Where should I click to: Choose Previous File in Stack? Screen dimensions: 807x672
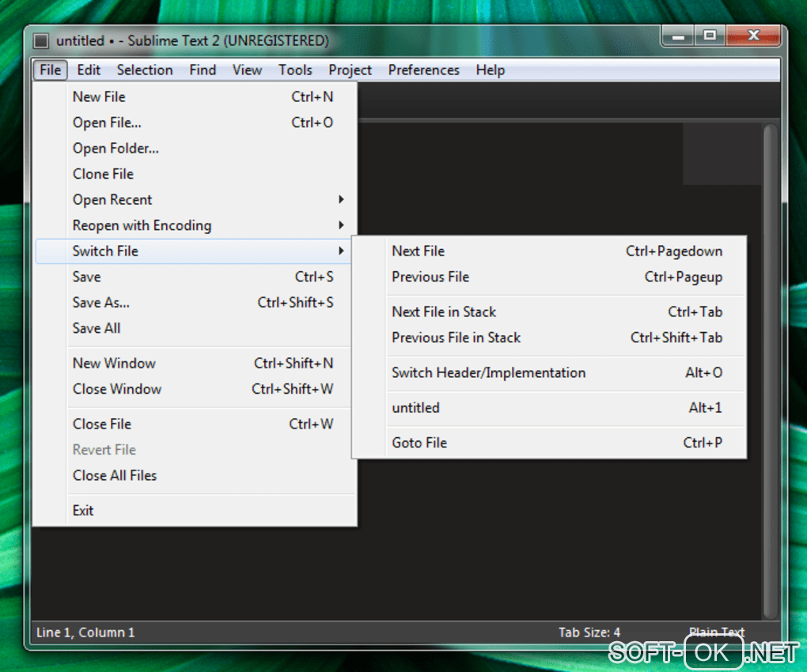[549, 338]
